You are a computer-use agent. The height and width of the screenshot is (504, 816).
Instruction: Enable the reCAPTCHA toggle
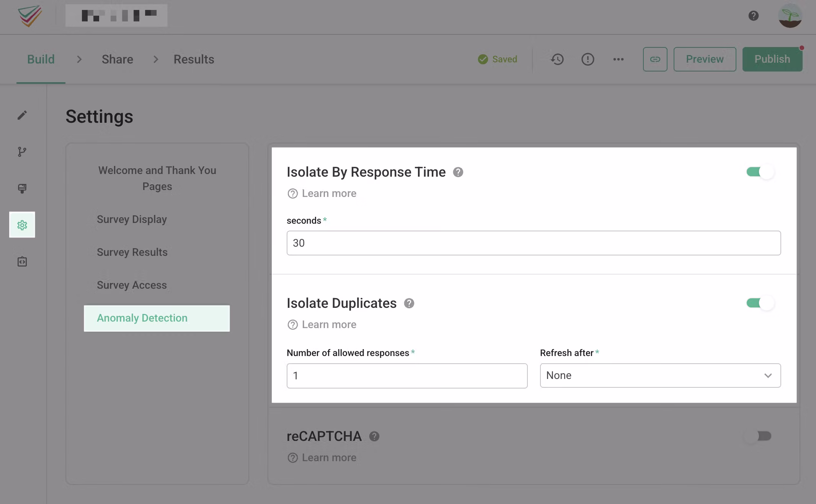coord(758,436)
